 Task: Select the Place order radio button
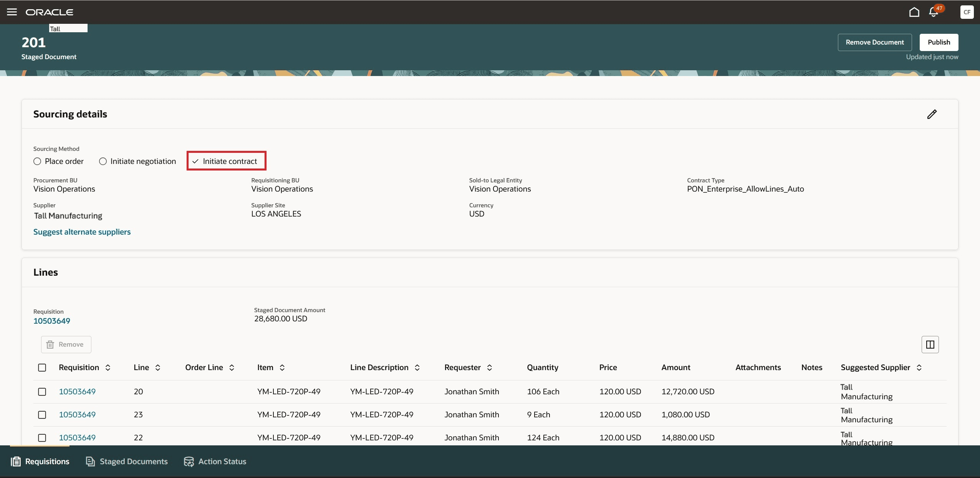[37, 161]
